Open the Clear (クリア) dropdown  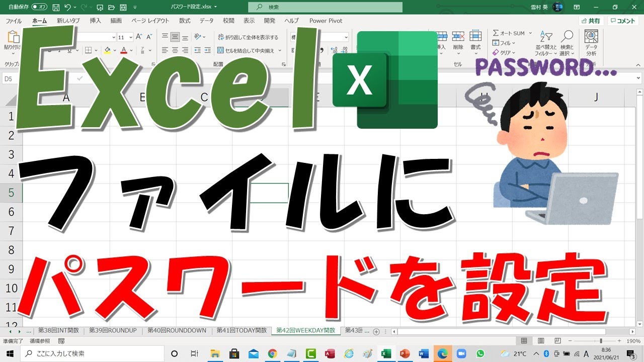point(503,52)
